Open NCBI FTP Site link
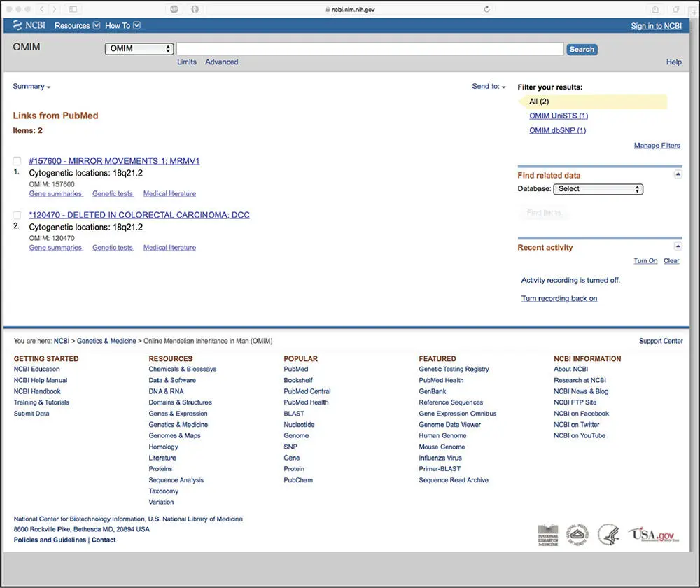 [x=575, y=402]
